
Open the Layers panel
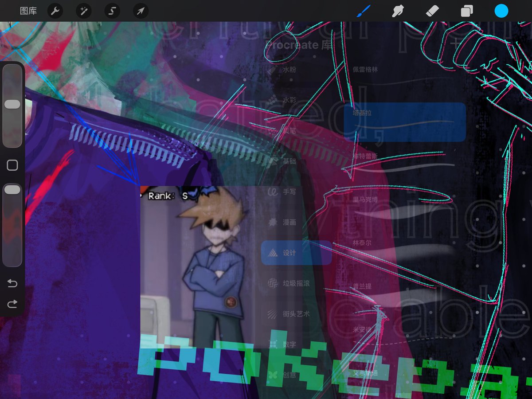pyautogui.click(x=467, y=11)
